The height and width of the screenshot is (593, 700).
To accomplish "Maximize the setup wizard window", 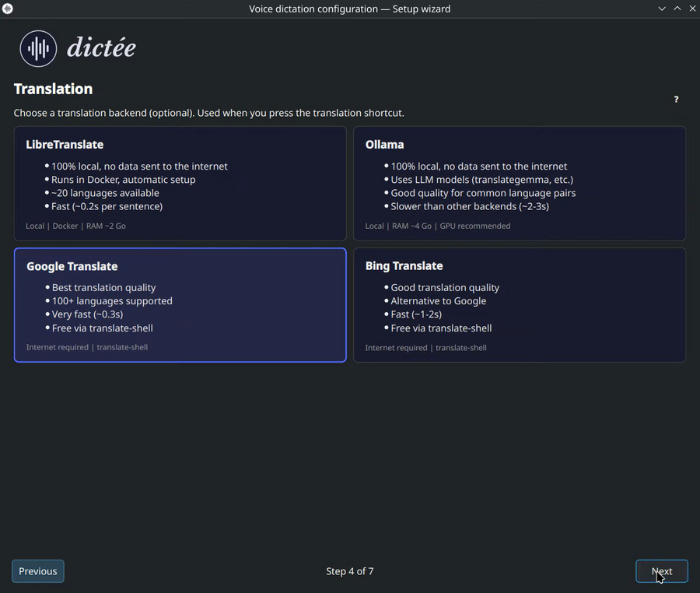I will coord(677,9).
